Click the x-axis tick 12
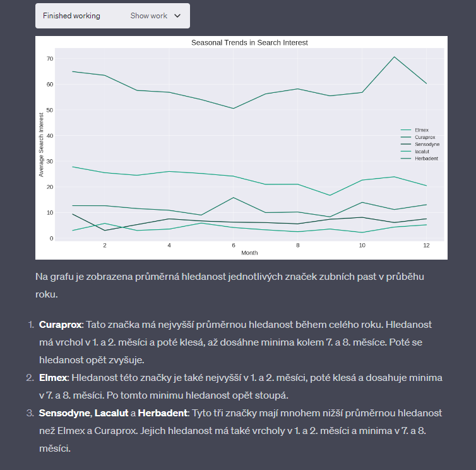476x470 pixels. click(x=426, y=245)
